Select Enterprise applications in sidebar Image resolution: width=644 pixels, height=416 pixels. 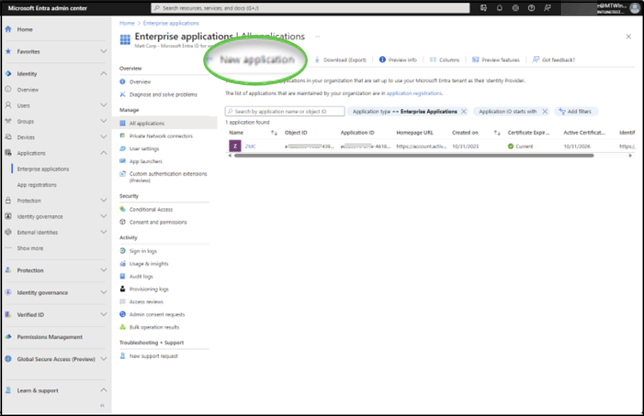click(43, 169)
